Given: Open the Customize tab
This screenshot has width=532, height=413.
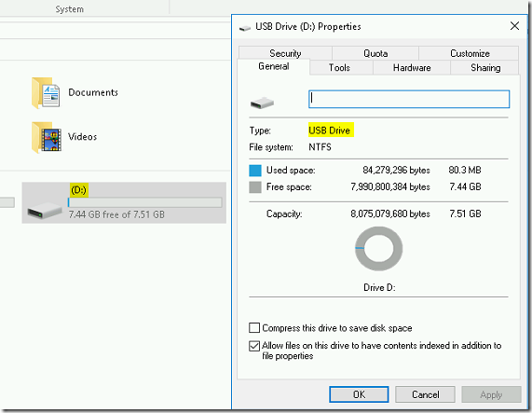Looking at the screenshot, I should pyautogui.click(x=470, y=53).
